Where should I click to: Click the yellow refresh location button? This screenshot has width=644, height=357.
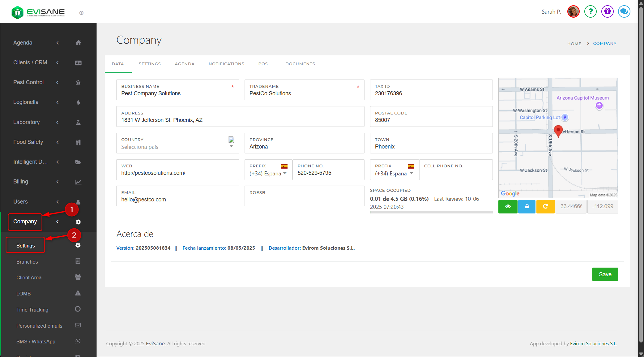click(545, 206)
